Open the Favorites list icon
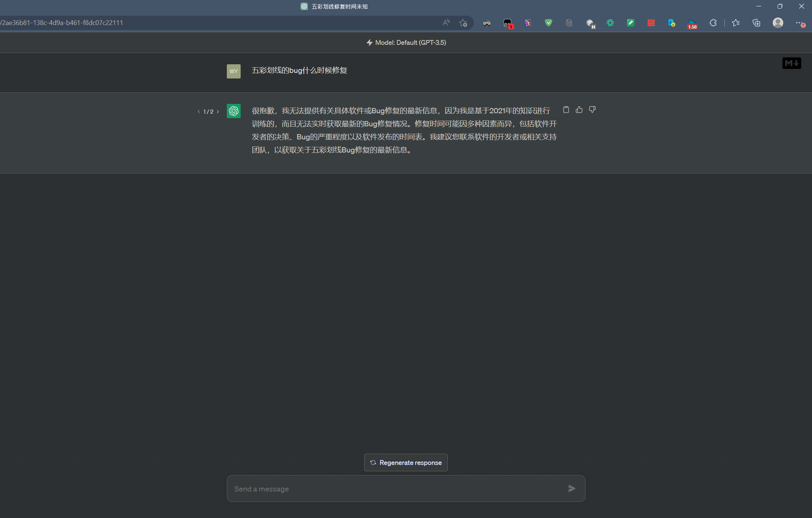Viewport: 812px width, 518px height. (736, 23)
